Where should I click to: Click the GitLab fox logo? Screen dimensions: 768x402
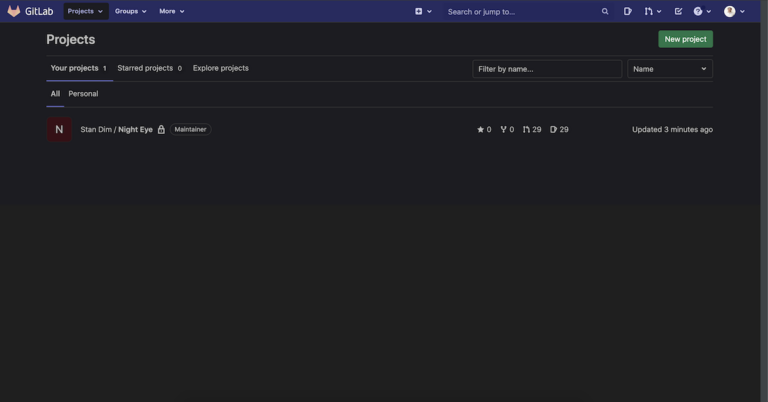pyautogui.click(x=14, y=11)
